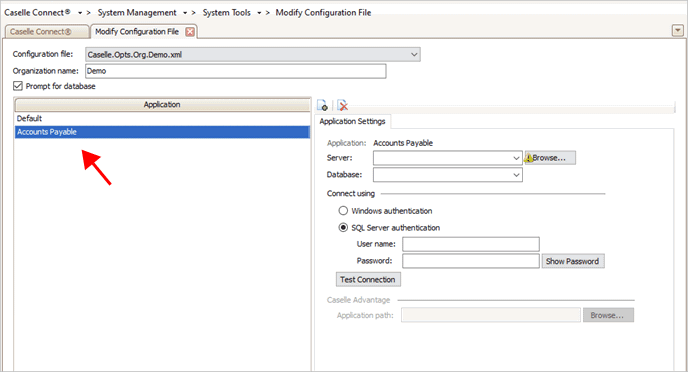This screenshot has width=688, height=372.
Task: Open the Caselle Connect breadcrumb dropdown arrow
Action: [80, 13]
